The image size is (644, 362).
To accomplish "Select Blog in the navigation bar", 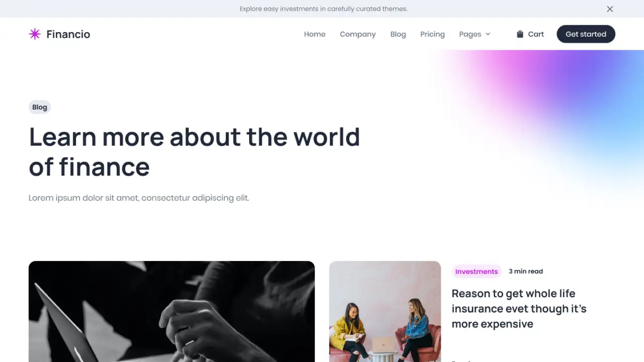I will [x=398, y=34].
